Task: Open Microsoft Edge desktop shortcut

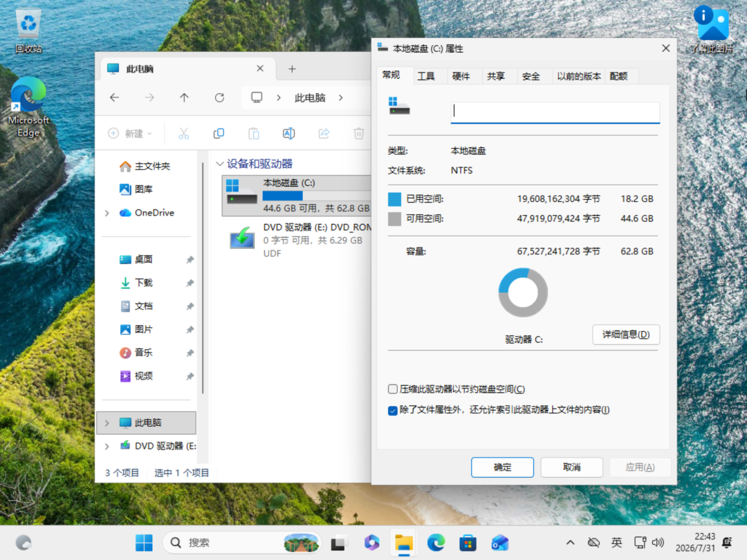Action: point(28,107)
